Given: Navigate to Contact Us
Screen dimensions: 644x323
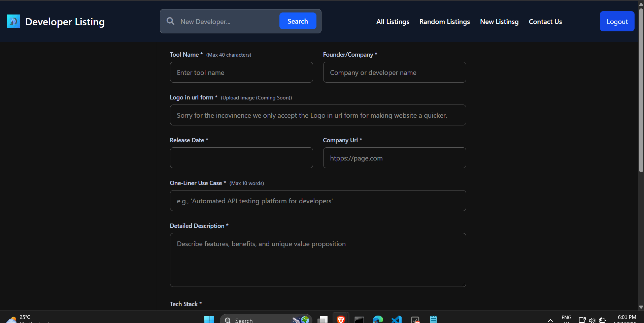Looking at the screenshot, I should (545, 22).
